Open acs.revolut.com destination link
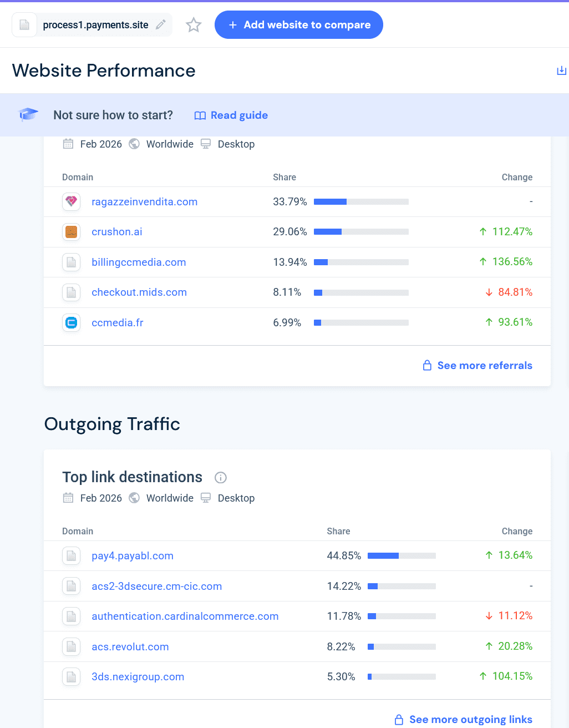Image resolution: width=569 pixels, height=728 pixels. click(x=130, y=646)
